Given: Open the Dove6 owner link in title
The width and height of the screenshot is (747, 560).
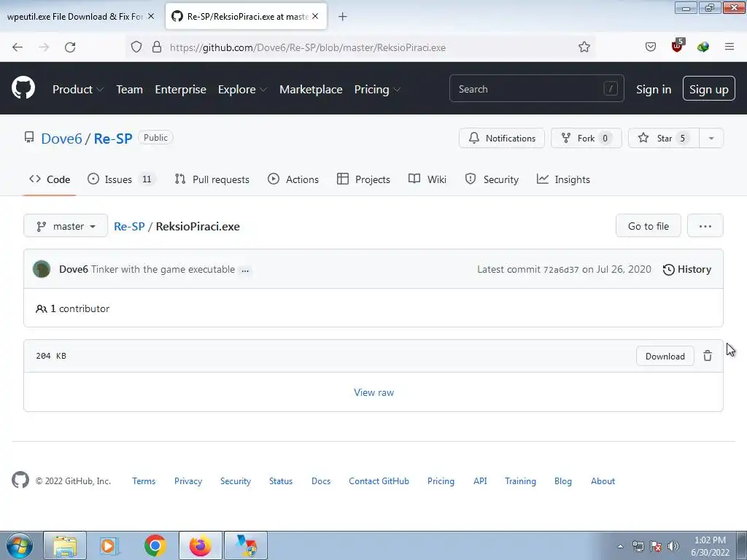Looking at the screenshot, I should pyautogui.click(x=61, y=139).
